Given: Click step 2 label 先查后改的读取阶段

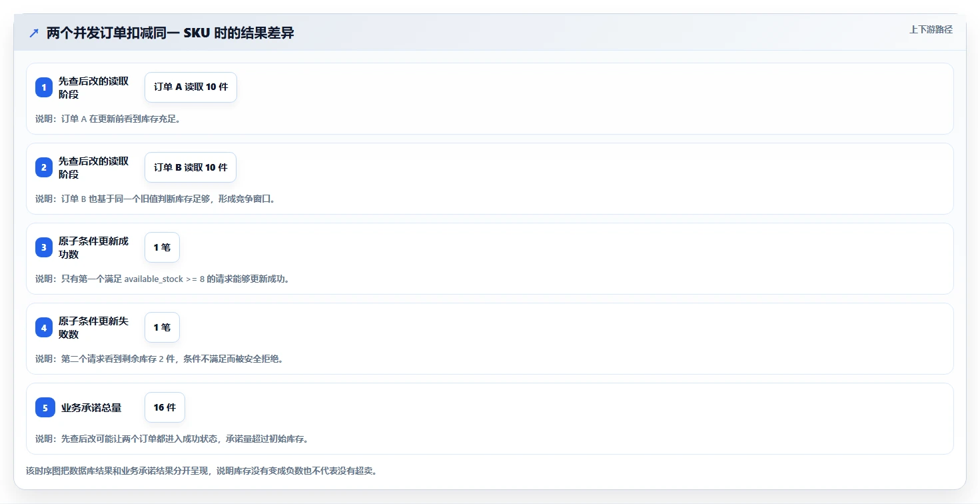Looking at the screenshot, I should 93,167.
